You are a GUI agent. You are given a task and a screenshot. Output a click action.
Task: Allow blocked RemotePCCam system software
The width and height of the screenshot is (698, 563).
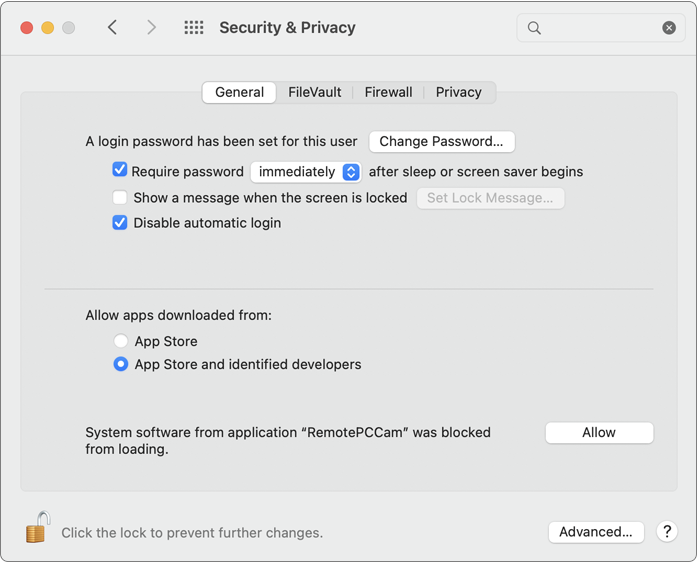[599, 432]
